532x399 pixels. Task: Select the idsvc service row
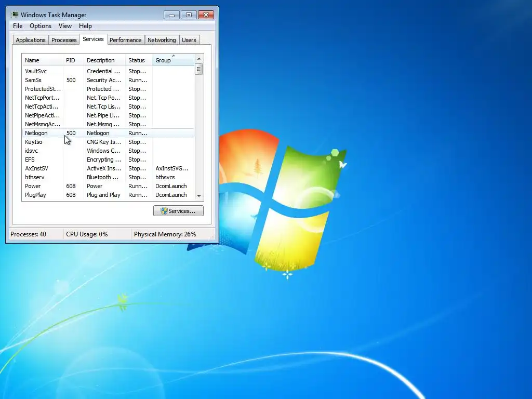tap(108, 151)
